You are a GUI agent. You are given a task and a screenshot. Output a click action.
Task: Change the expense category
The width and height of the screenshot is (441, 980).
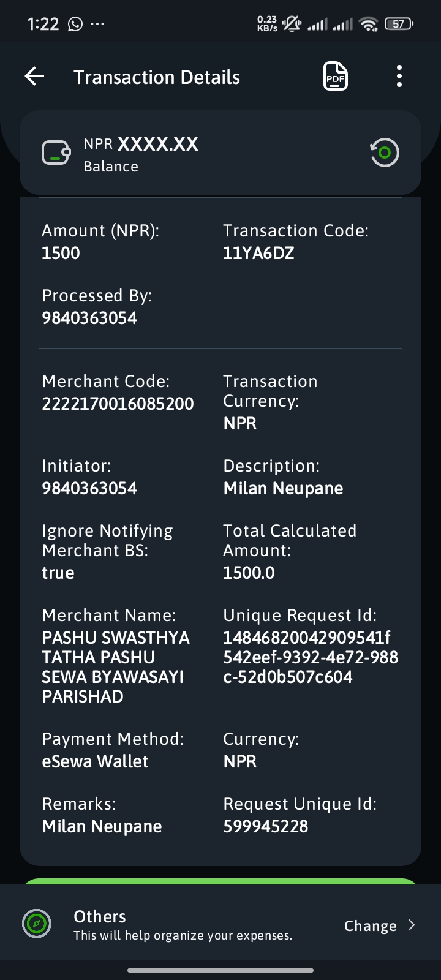click(x=371, y=925)
